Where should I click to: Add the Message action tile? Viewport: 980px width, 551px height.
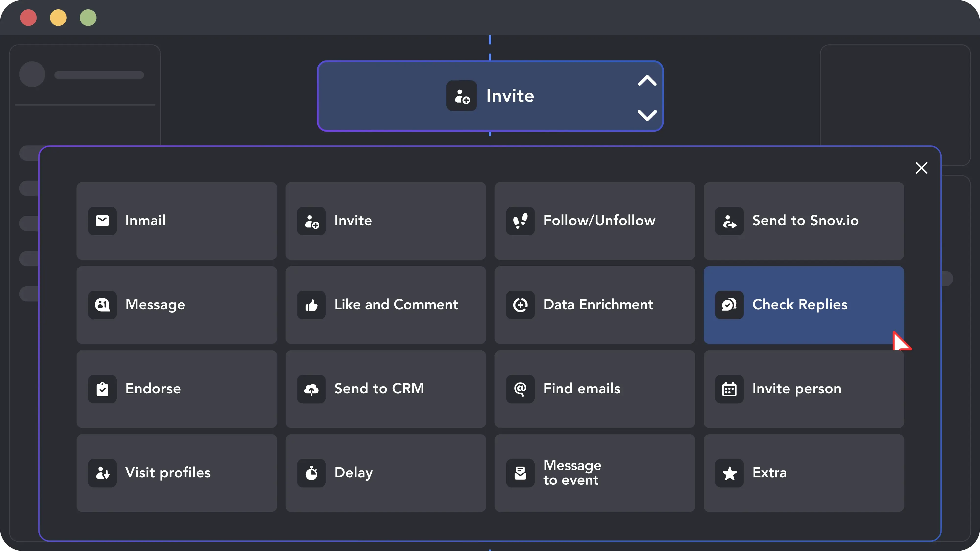176,305
